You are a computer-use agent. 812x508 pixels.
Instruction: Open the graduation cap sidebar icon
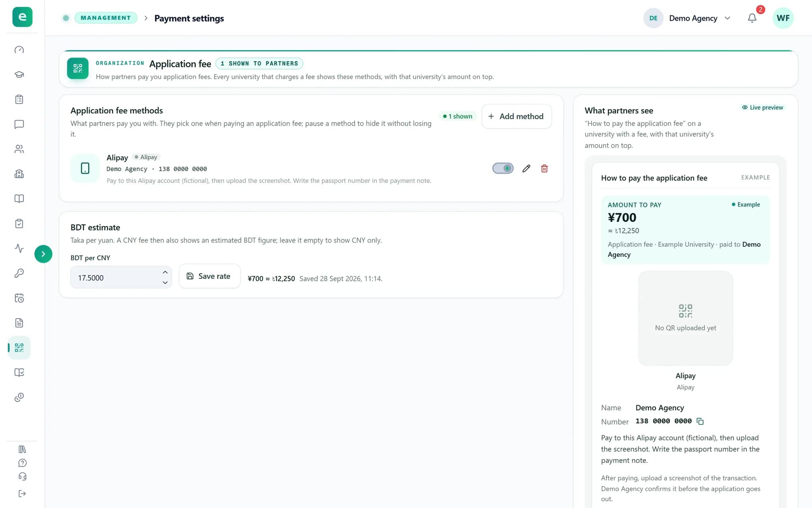[19, 74]
